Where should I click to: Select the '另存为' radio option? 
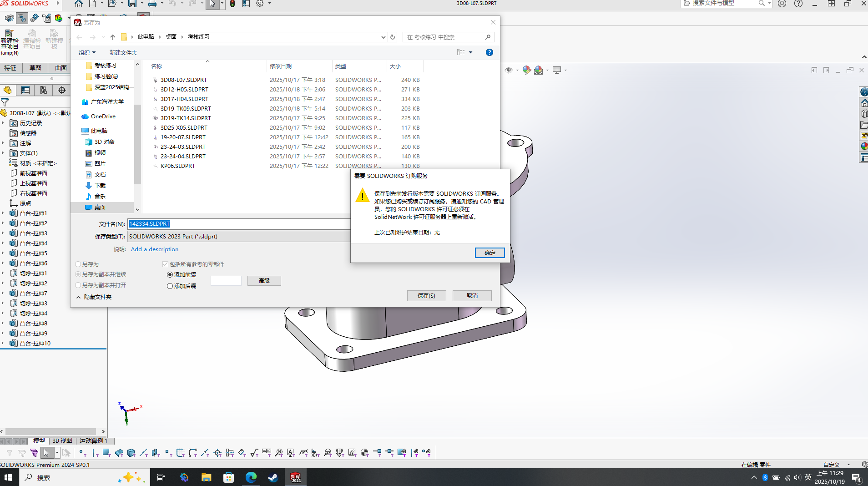[x=78, y=264]
